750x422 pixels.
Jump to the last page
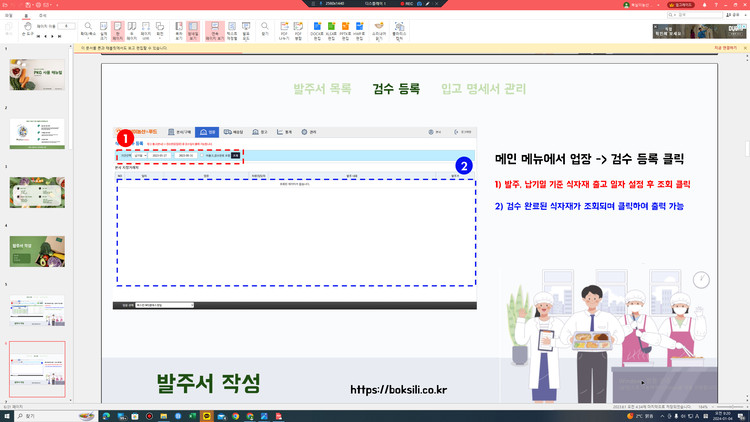(x=59, y=36)
